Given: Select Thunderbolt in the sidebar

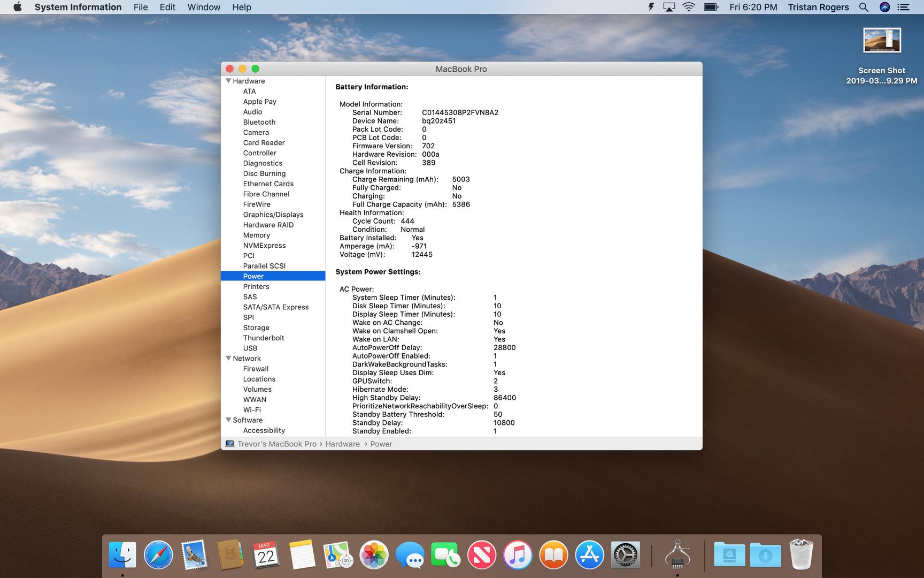Looking at the screenshot, I should coord(264,338).
